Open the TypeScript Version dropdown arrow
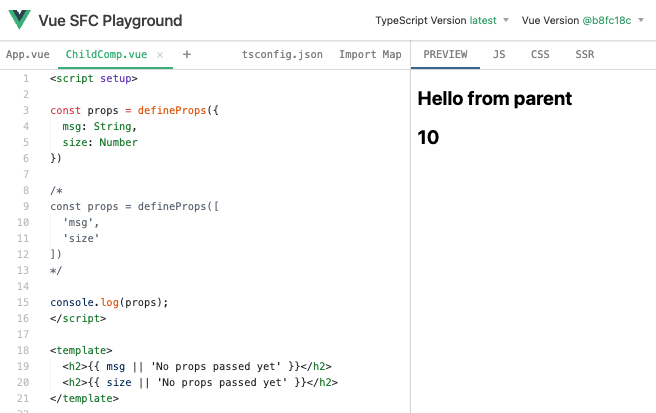Screen dimensions: 656x413 [x=506, y=20]
